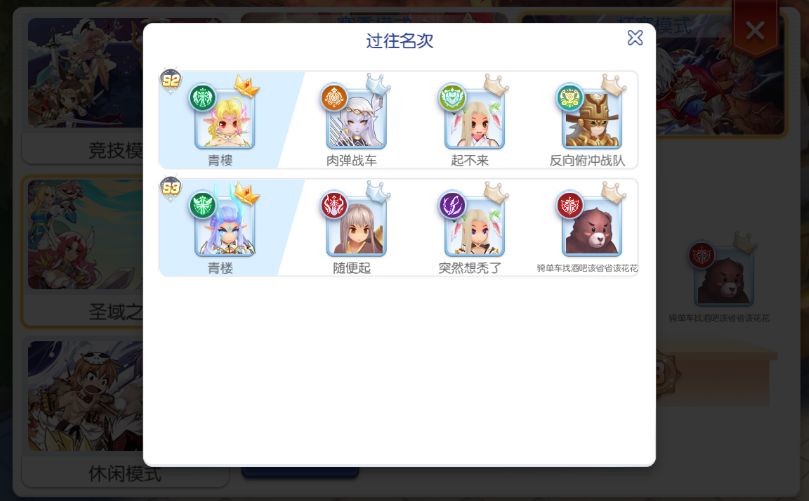809x501 pixels.
Task: Click the green emblem on S3 青楼
Action: tap(203, 205)
